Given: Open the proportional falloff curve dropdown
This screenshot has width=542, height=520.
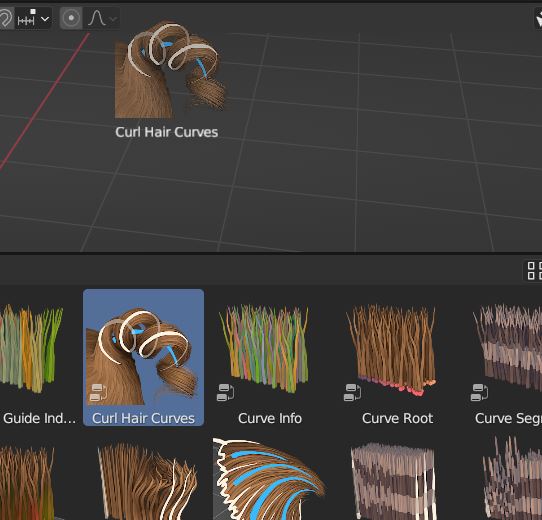Looking at the screenshot, I should pos(103,18).
